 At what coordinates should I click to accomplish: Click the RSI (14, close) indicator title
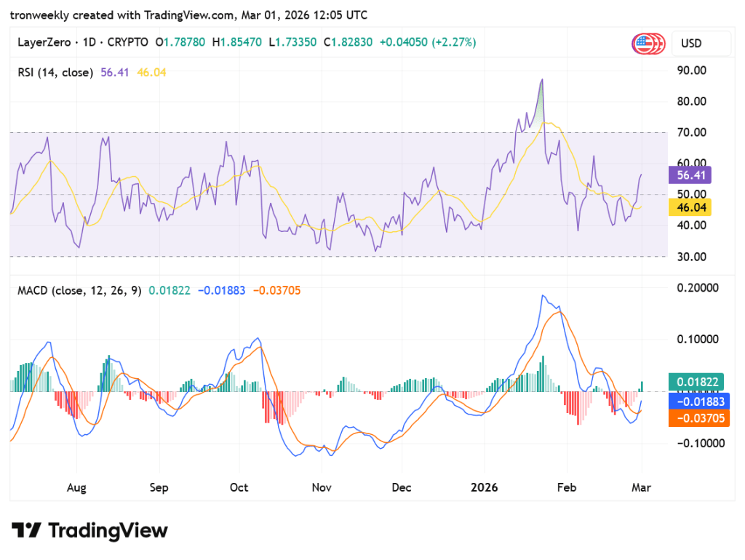coord(55,73)
